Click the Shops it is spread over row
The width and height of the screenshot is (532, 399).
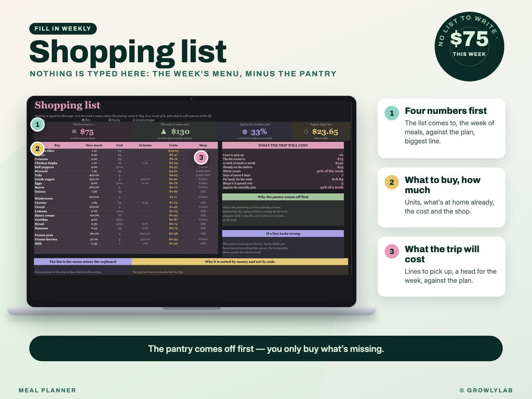click(283, 183)
